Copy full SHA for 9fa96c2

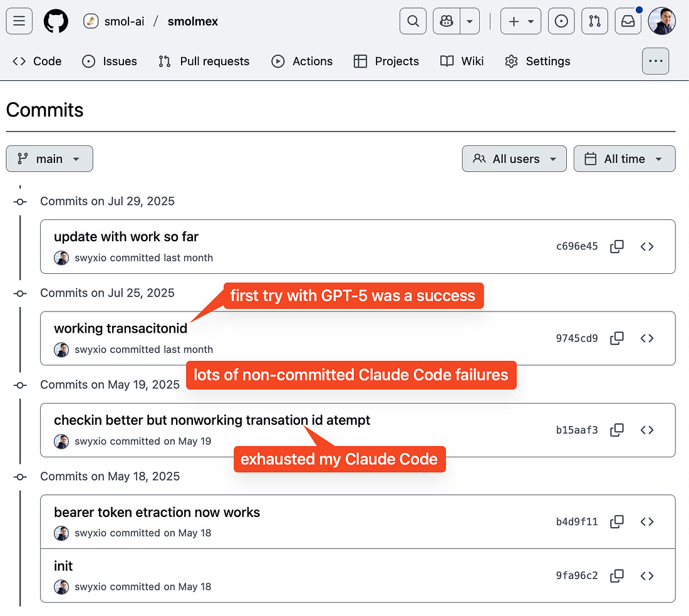(x=617, y=576)
